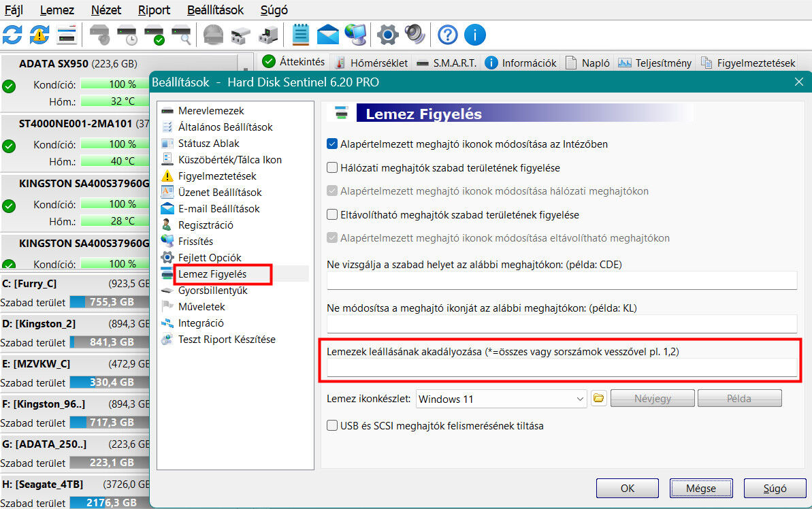
Task: Open the Súgó menu
Action: (x=274, y=10)
